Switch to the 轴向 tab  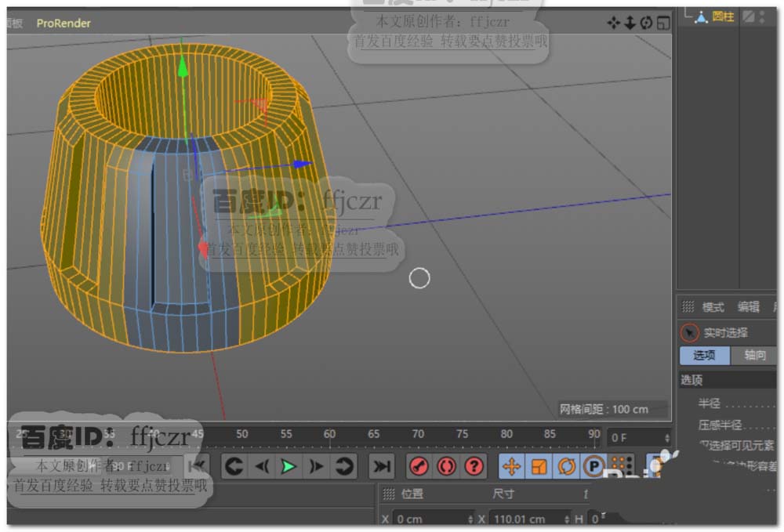point(754,355)
